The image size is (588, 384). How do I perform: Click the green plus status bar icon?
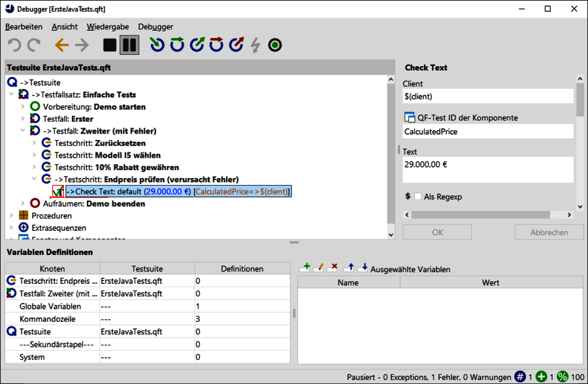click(x=541, y=377)
